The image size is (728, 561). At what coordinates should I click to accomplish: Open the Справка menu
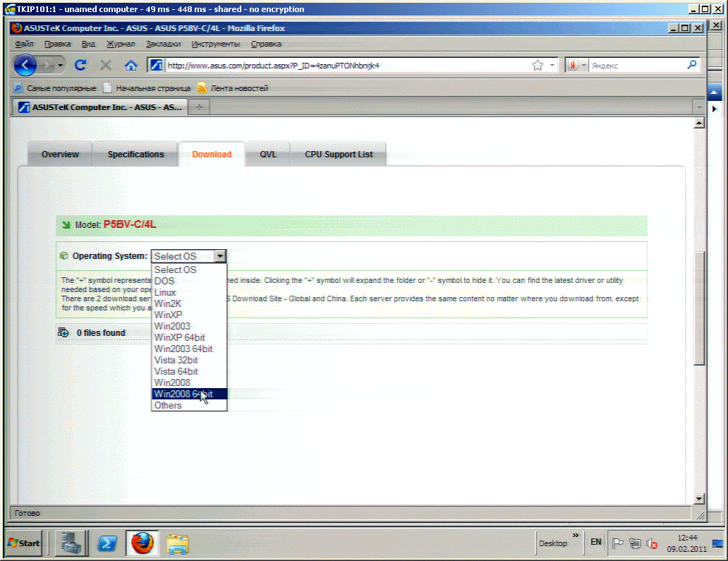(x=266, y=44)
